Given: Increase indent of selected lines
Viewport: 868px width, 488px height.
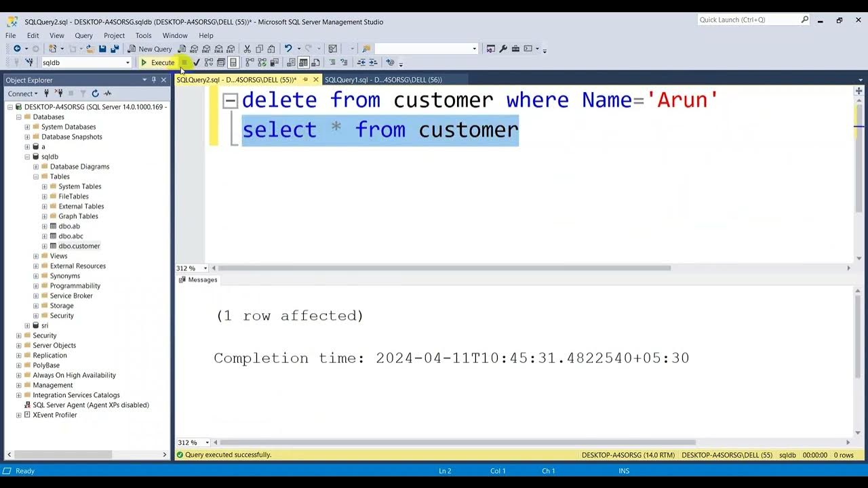Looking at the screenshot, I should 373,62.
